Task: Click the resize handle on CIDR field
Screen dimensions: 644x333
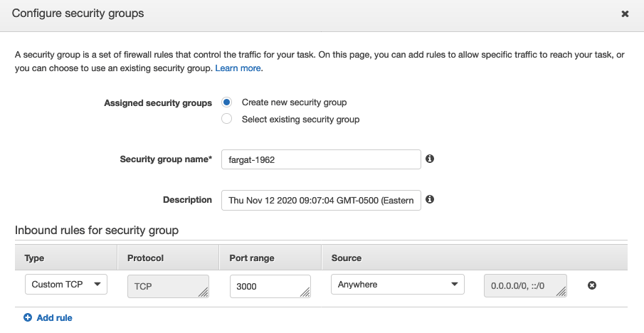Action: (562, 292)
